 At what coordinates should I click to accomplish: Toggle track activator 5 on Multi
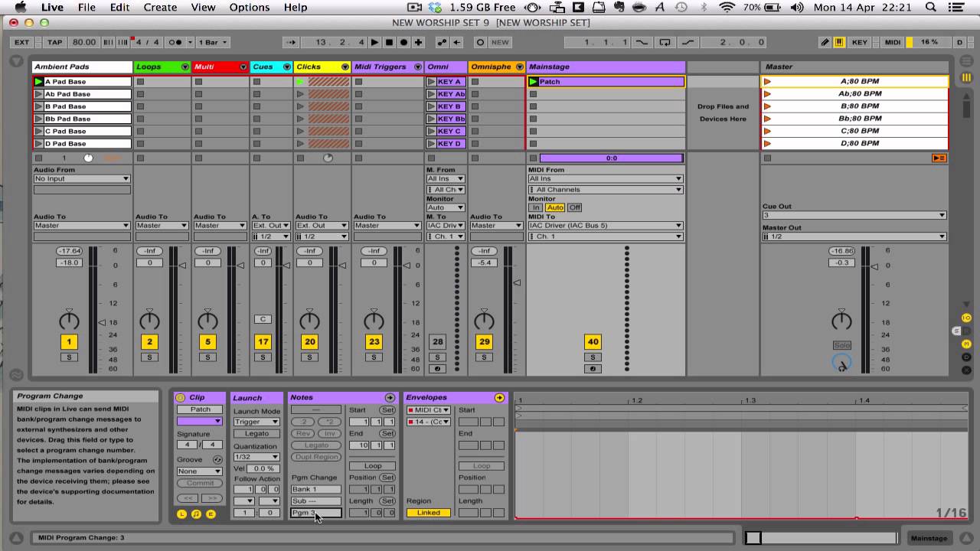[x=207, y=342]
